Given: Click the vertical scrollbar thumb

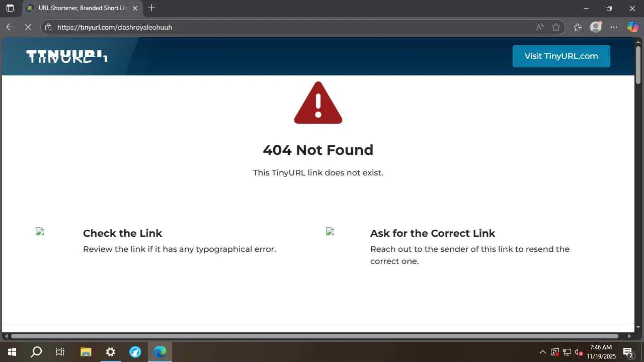Looking at the screenshot, I should click(638, 65).
